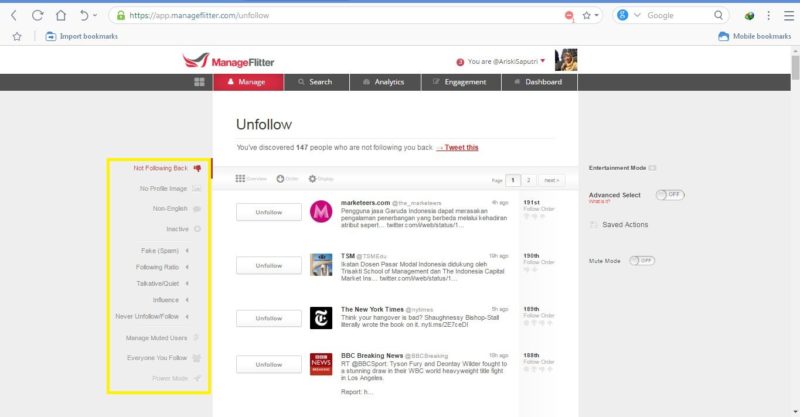The width and height of the screenshot is (800, 417).
Task: Open the browser hamburger menu
Action: 789,16
